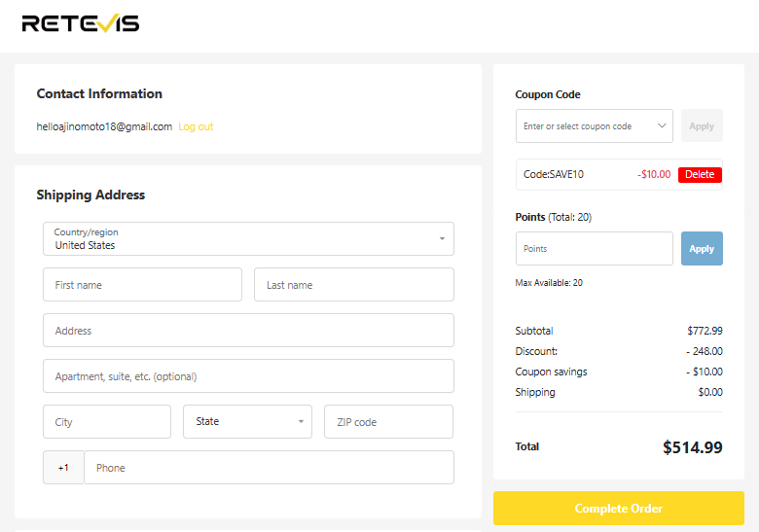Click the +1 country code box
The image size is (759, 532).
click(63, 468)
